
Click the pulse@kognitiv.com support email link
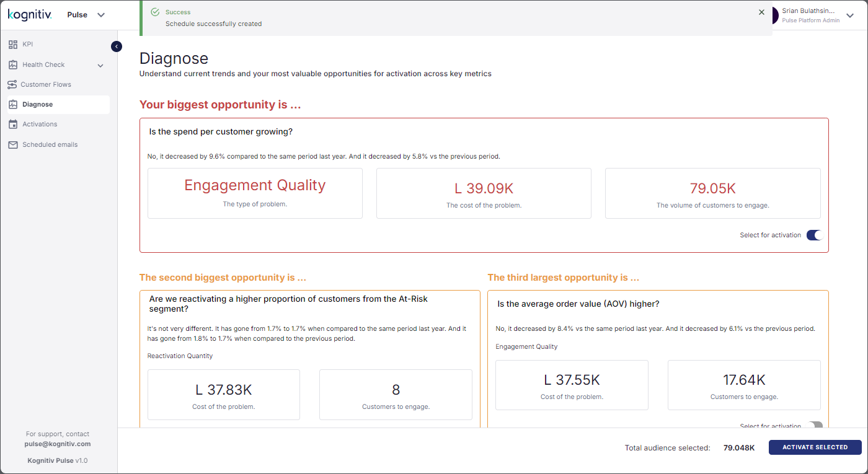[x=58, y=444]
